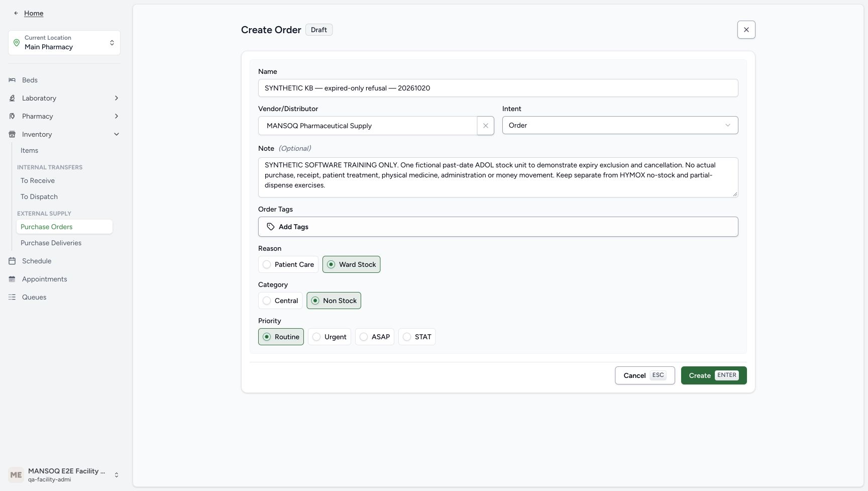Click the Cancel button
Screen dimensions: 868x491
(645, 375)
